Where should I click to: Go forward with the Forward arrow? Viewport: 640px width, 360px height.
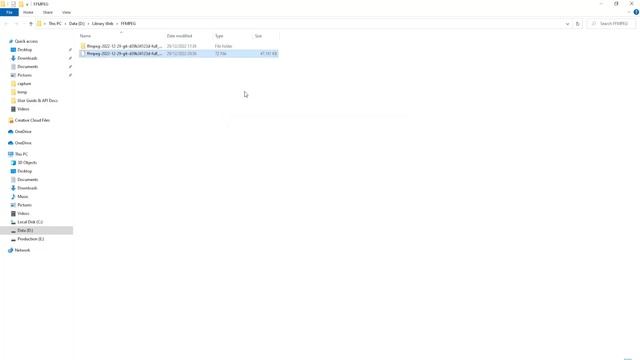click(x=16, y=24)
